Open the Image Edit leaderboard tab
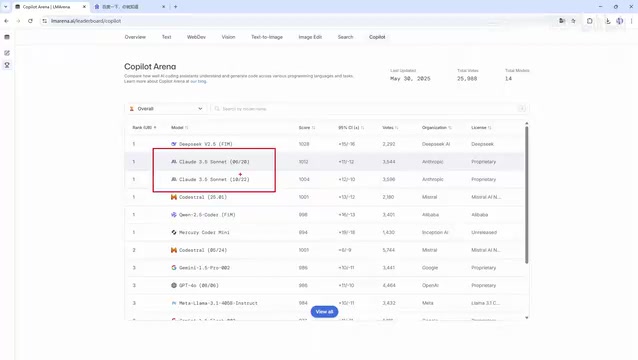The width and height of the screenshot is (638, 360). click(310, 37)
